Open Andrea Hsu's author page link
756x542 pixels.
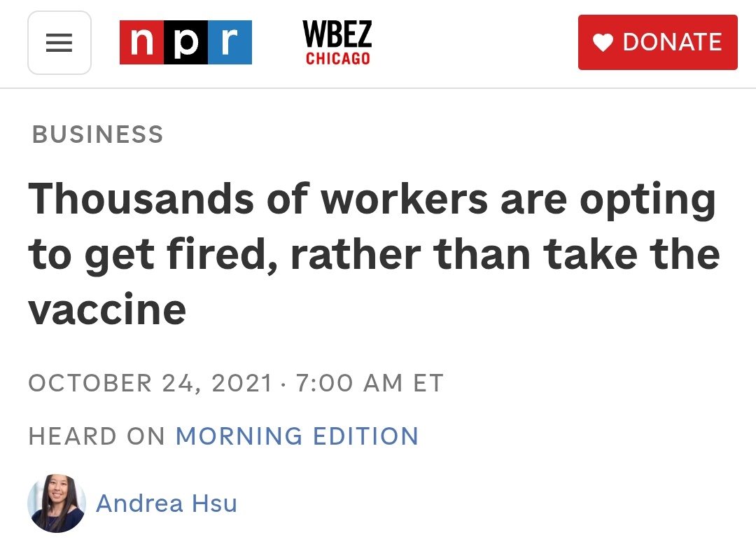167,503
